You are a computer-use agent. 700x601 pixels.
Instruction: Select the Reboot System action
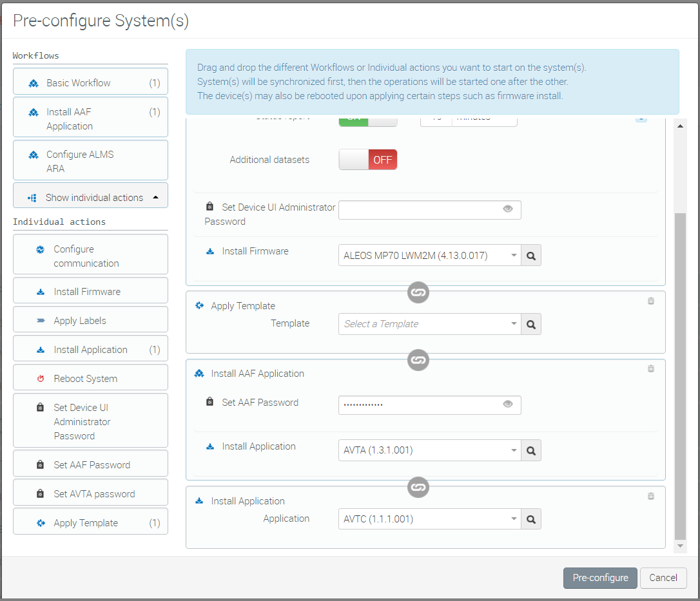(x=90, y=379)
